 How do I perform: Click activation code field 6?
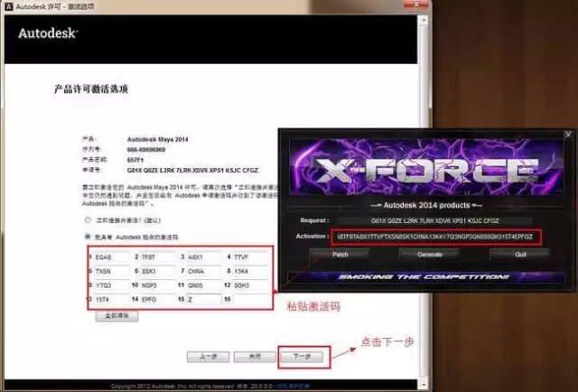coord(157,271)
